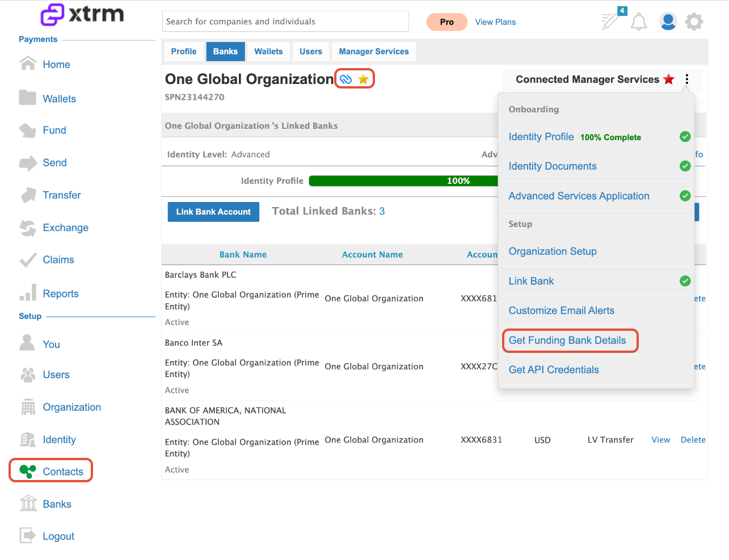This screenshot has height=560, width=729.
Task: Open the Manager Services tab
Action: click(374, 52)
